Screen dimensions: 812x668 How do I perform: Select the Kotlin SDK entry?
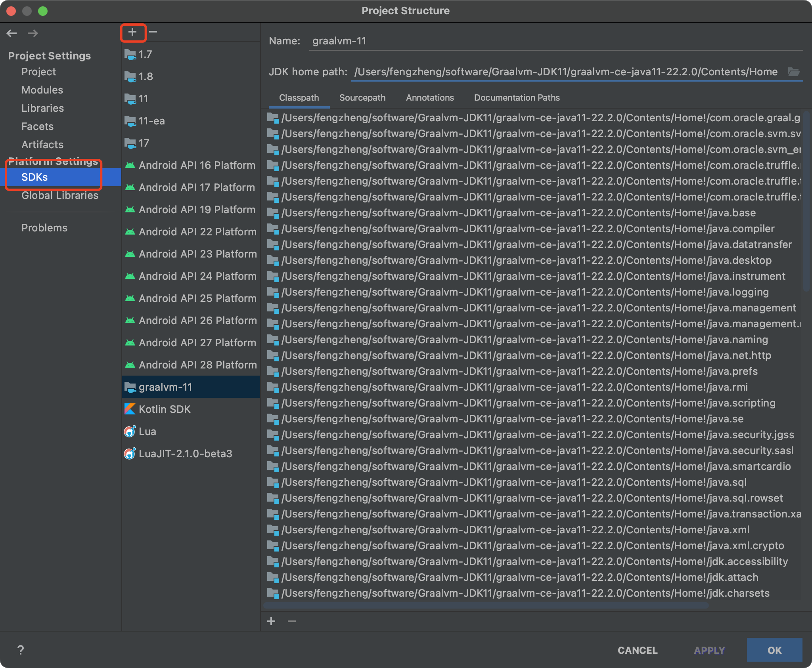point(165,409)
